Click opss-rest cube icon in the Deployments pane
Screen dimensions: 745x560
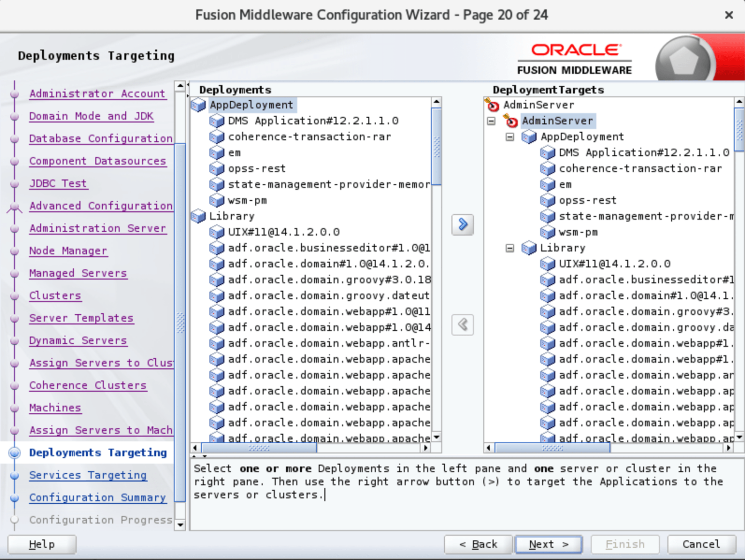coord(217,169)
